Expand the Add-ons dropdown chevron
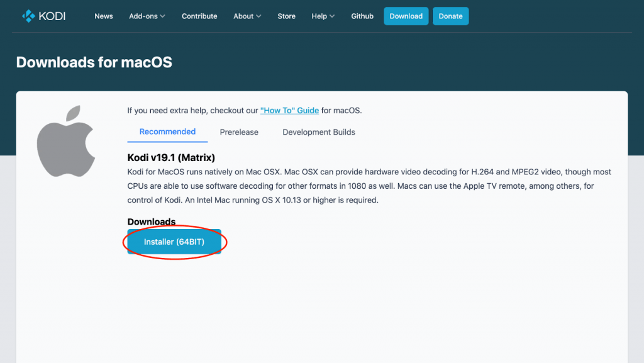 163,16
